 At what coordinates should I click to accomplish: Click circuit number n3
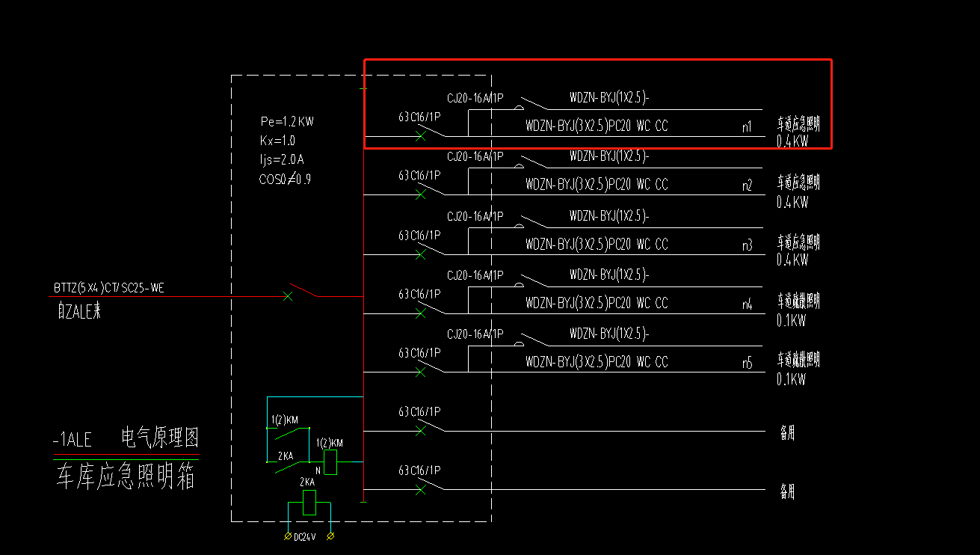747,245
